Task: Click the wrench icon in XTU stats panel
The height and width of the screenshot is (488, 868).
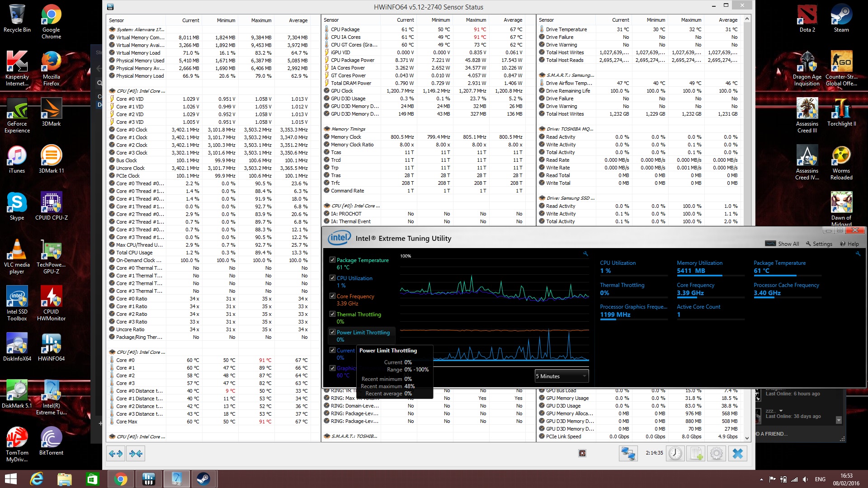Action: tap(858, 254)
